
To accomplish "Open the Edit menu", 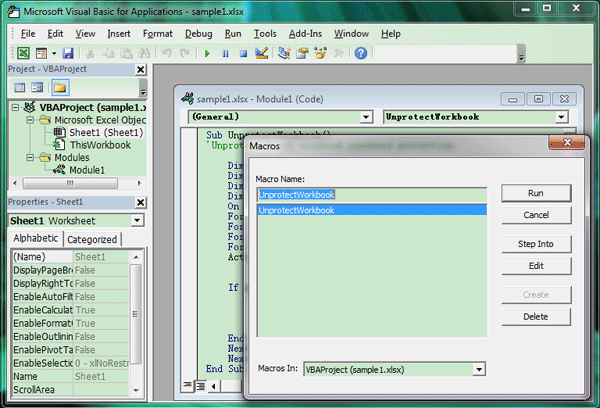I will coord(55,34).
